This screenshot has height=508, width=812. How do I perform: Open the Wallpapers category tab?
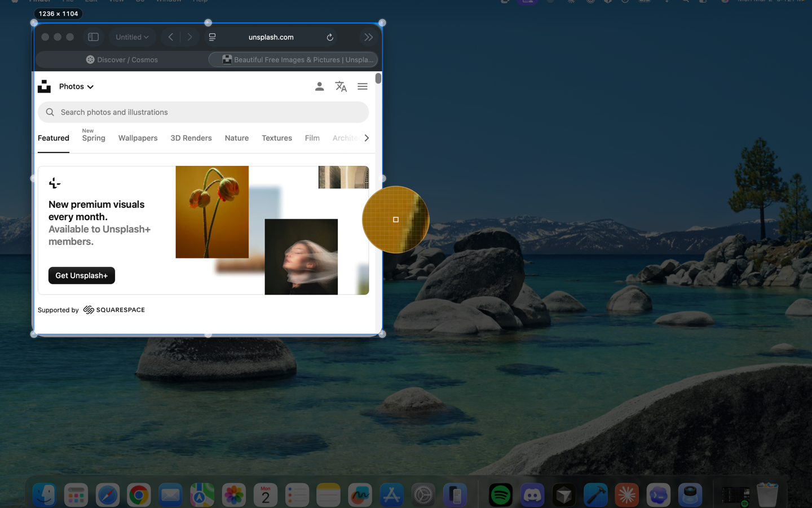pos(138,138)
